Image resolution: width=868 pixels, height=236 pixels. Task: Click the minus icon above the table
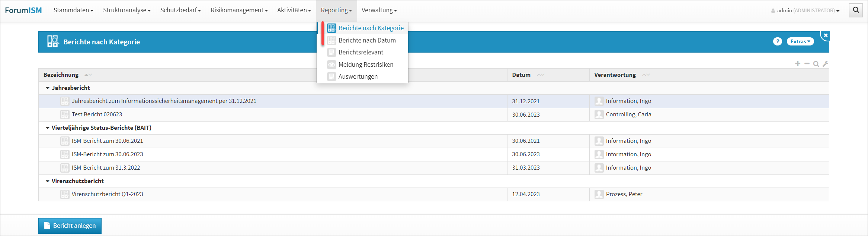pos(807,64)
